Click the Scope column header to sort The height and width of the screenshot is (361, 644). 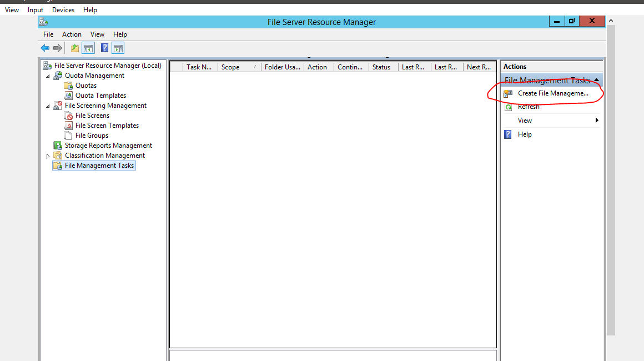230,67
